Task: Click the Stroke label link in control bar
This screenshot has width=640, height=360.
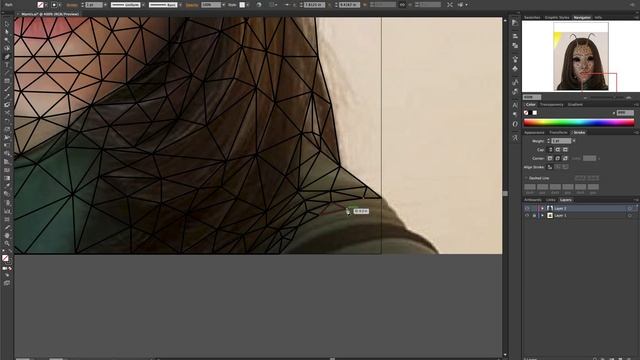Action: pos(72,5)
